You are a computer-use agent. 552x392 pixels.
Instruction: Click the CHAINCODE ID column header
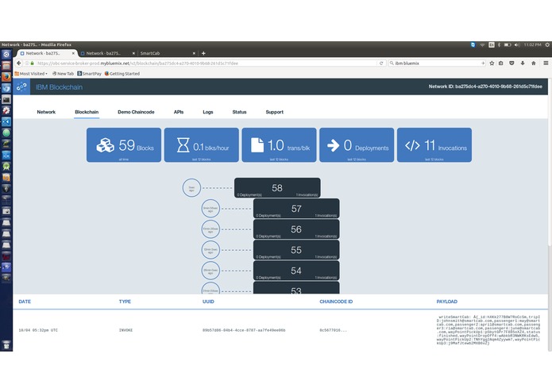[336, 302]
